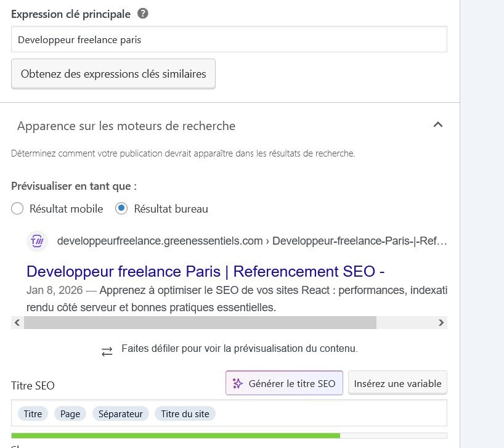Open Insérez une variable
The image size is (504, 448).
(397, 383)
